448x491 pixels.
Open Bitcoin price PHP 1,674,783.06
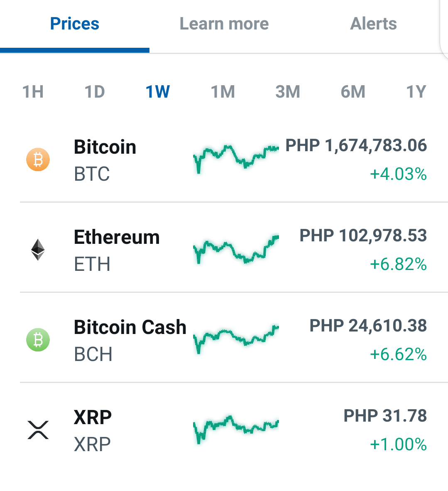356,146
